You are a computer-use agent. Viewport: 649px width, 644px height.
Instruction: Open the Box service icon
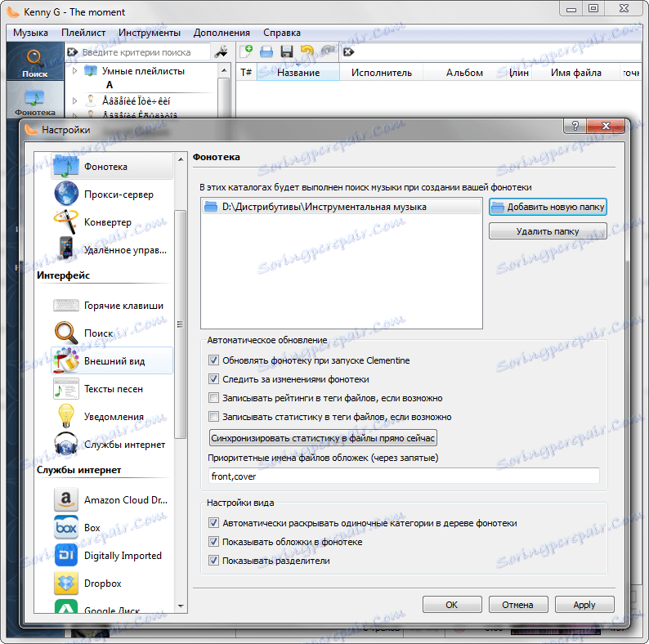(66, 527)
